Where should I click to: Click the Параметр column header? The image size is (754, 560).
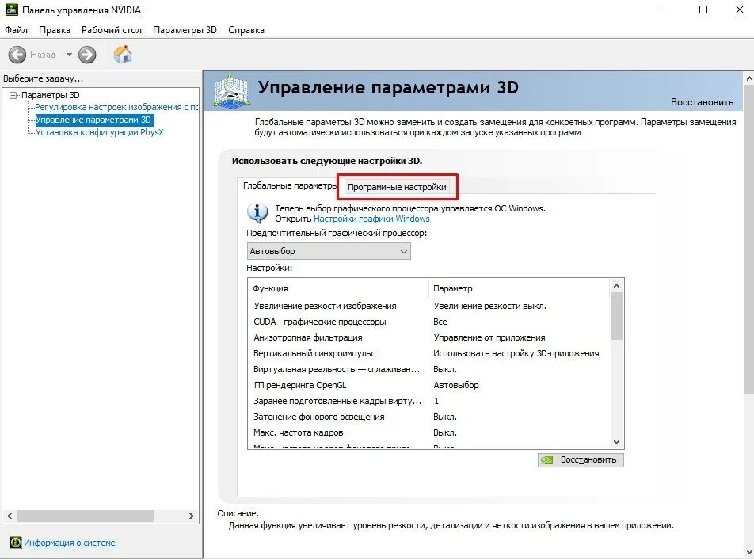[x=520, y=288]
